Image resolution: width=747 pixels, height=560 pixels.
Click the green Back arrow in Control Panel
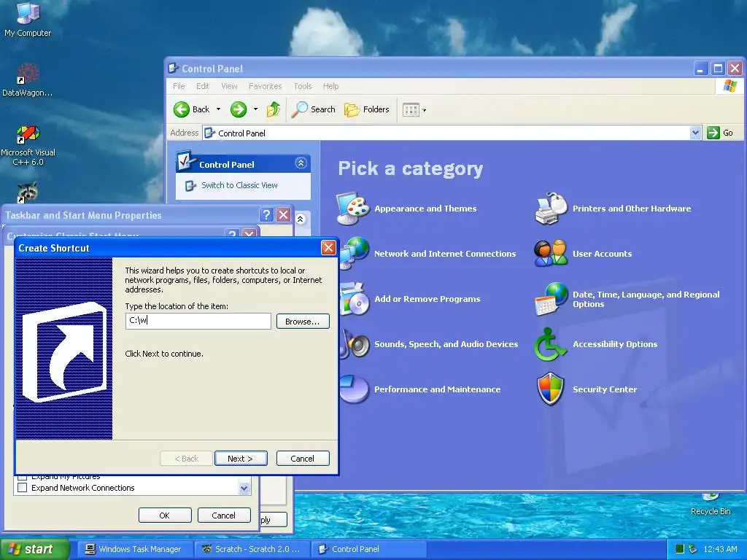[182, 109]
